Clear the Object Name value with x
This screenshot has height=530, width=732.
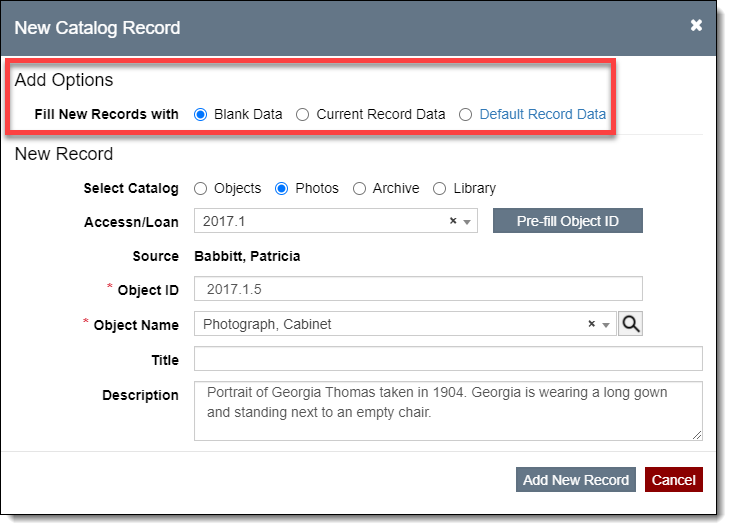coord(591,324)
